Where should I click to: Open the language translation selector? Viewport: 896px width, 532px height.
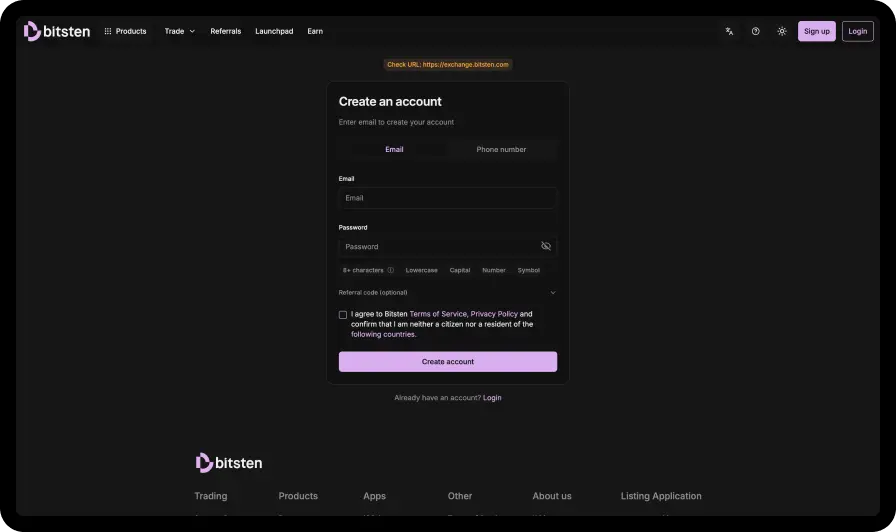[729, 31]
